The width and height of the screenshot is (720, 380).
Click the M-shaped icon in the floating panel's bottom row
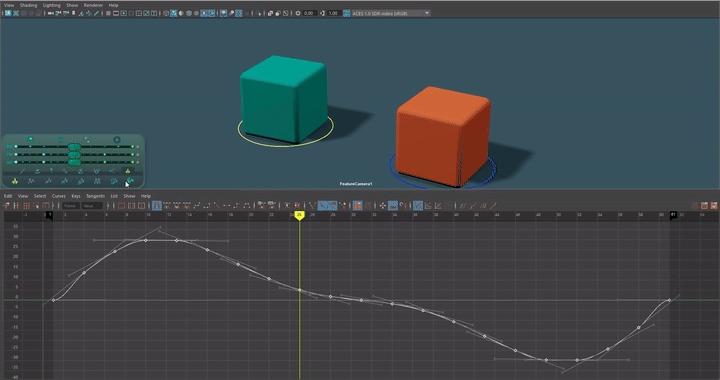pos(97,181)
